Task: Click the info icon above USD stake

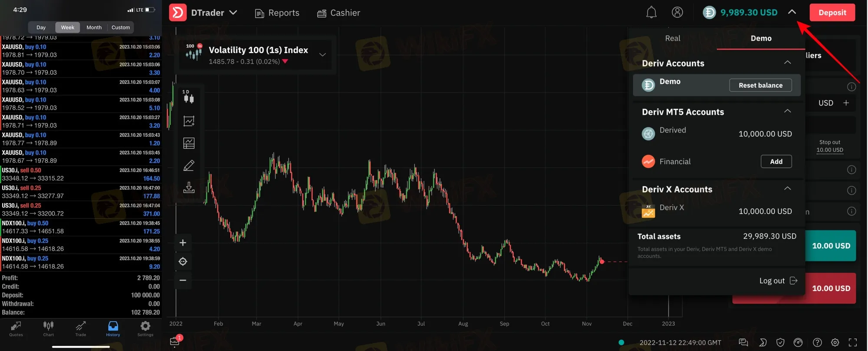Action: tap(852, 87)
